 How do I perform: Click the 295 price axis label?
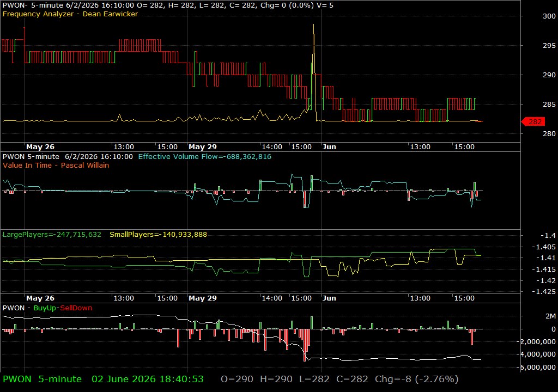point(549,46)
